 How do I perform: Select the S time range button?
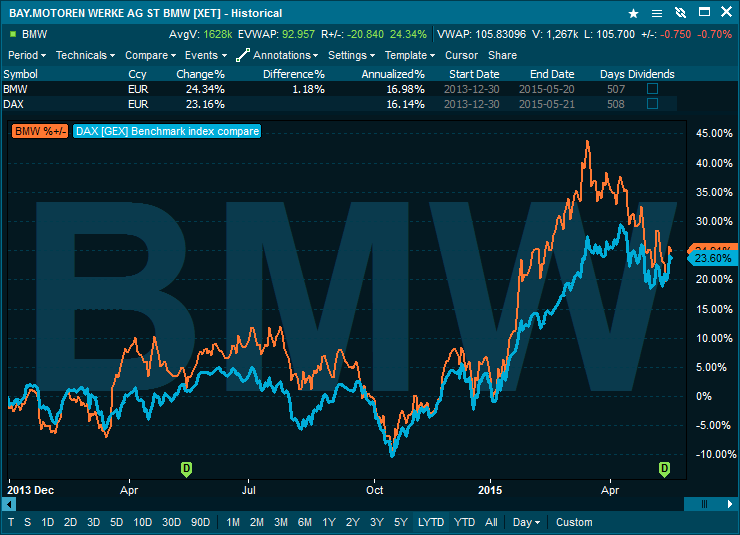(27, 522)
